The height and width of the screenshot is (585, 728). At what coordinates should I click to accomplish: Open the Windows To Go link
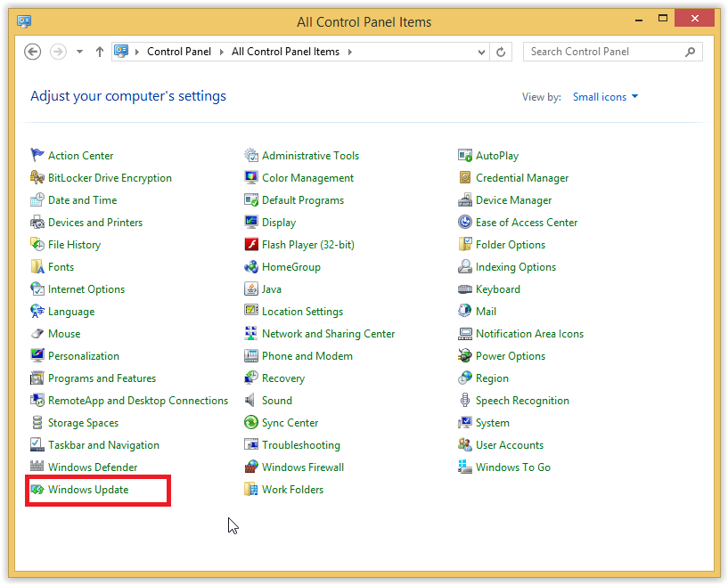(513, 467)
